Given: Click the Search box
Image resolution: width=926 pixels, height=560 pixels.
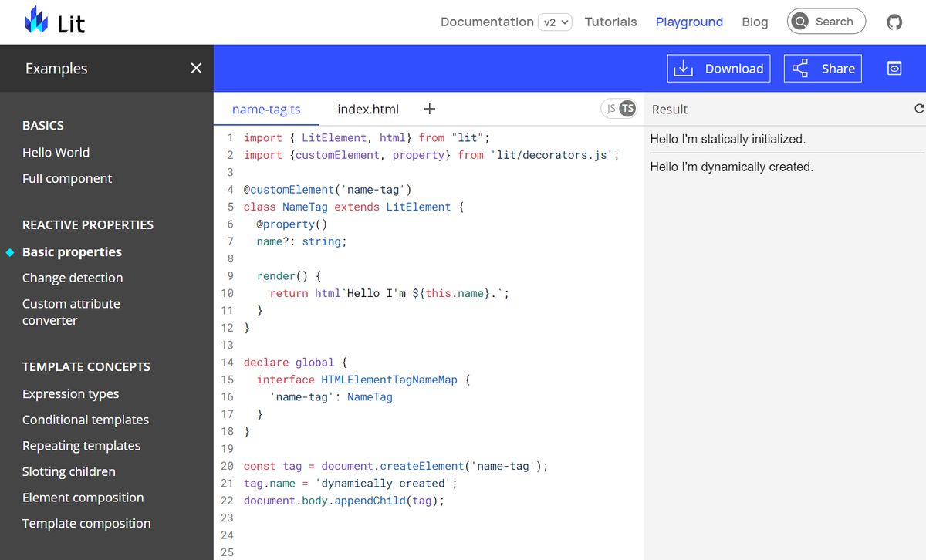Looking at the screenshot, I should pyautogui.click(x=826, y=22).
